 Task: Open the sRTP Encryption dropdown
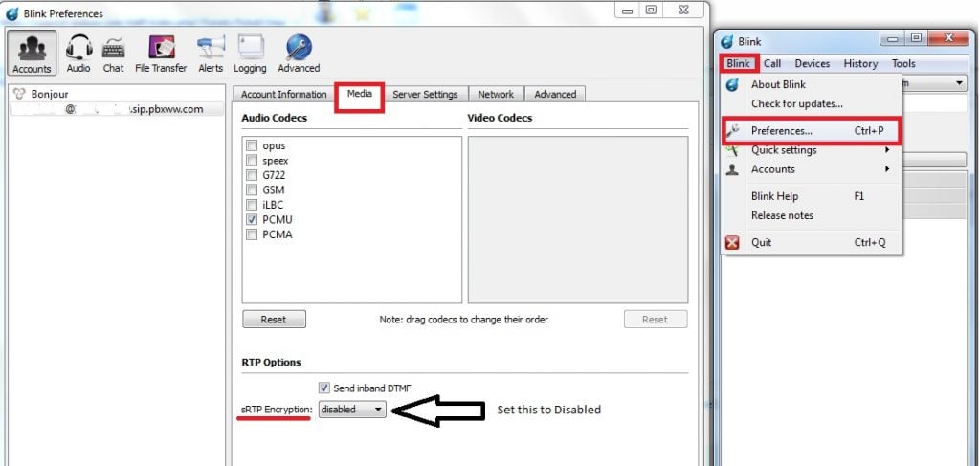[352, 410]
